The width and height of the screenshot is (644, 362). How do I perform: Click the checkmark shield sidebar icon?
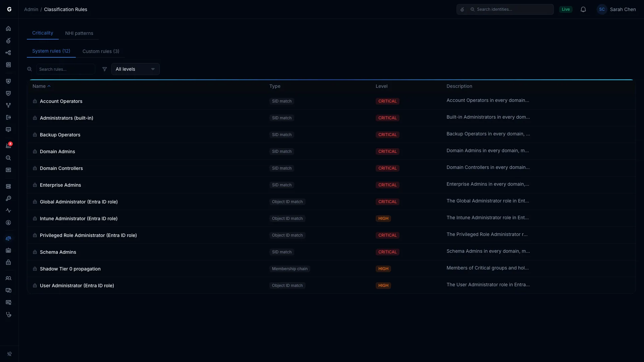[8, 93]
